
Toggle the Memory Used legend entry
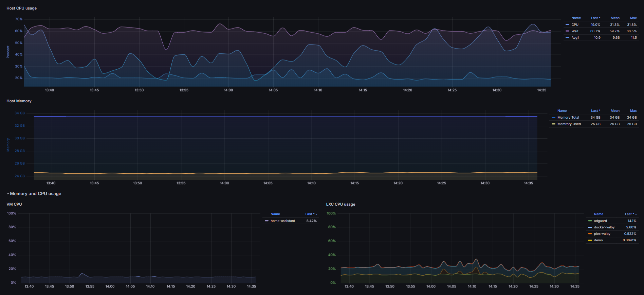[569, 124]
